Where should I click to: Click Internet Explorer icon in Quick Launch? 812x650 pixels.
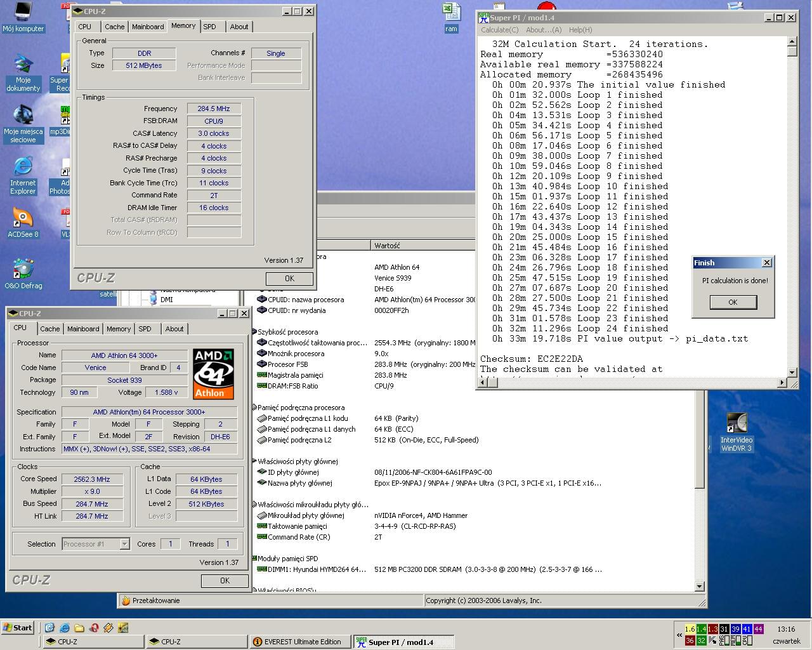[x=64, y=628]
